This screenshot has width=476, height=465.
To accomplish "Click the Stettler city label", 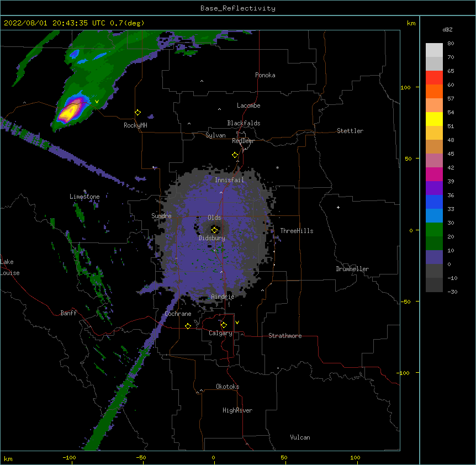I will coord(350,131).
